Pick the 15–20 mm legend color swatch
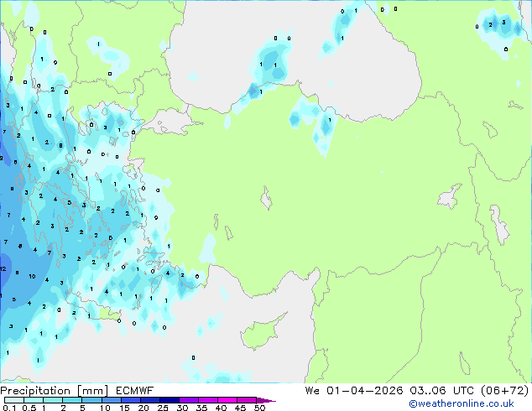 coord(130,400)
